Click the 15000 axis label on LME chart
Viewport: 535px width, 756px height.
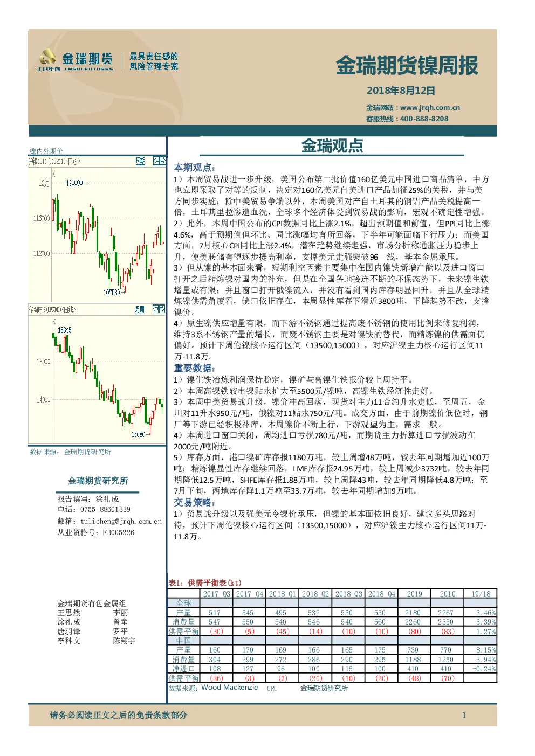pos(43,362)
